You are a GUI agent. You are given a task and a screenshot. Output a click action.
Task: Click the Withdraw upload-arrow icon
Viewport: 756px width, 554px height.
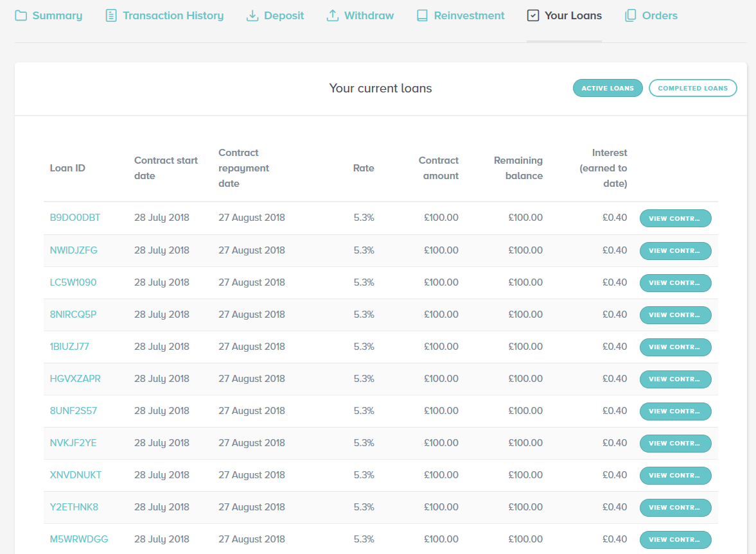(332, 15)
